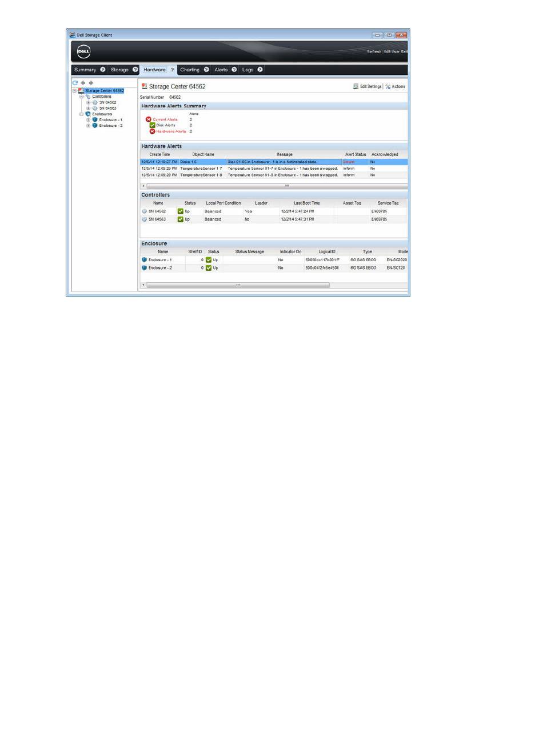The image size is (543, 756).
Task: Expand the SN 64563 tree node
Action: (89, 109)
